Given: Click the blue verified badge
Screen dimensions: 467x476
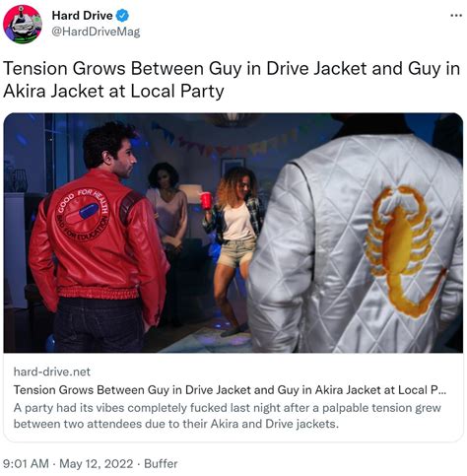Looking at the screenshot, I should point(123,16).
